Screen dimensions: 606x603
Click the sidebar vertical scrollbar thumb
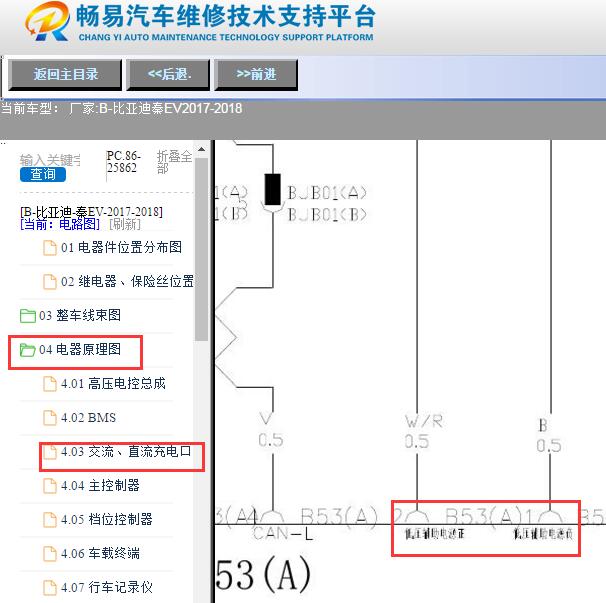[x=201, y=249]
